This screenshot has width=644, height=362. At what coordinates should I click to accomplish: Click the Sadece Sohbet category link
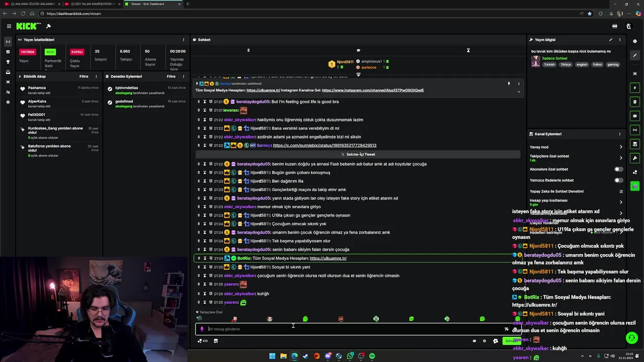click(x=554, y=58)
